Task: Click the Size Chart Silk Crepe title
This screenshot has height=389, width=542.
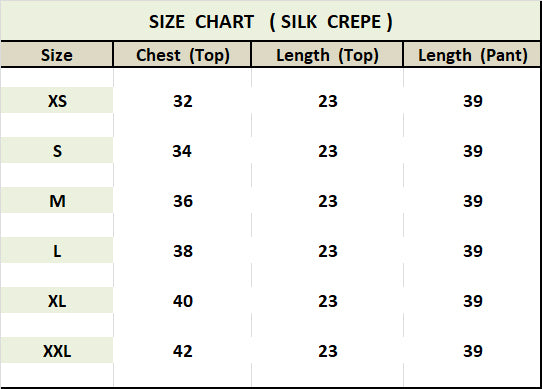Action: 271,22
